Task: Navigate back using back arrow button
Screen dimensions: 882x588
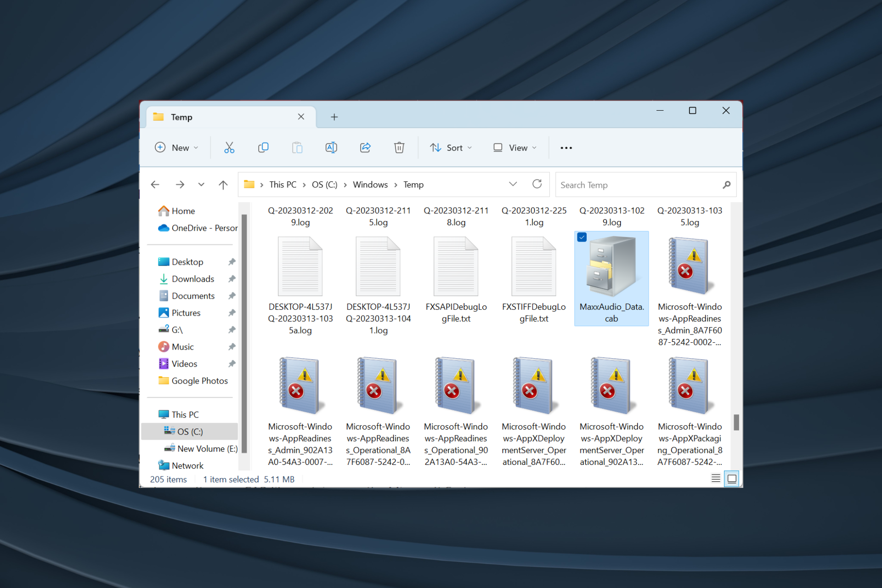Action: (x=156, y=184)
